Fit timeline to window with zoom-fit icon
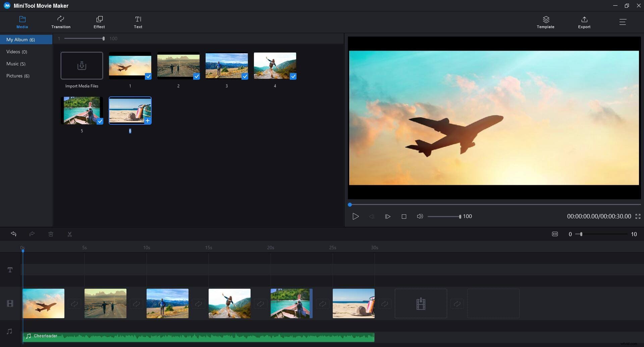Image resolution: width=644 pixels, height=347 pixels. click(555, 234)
